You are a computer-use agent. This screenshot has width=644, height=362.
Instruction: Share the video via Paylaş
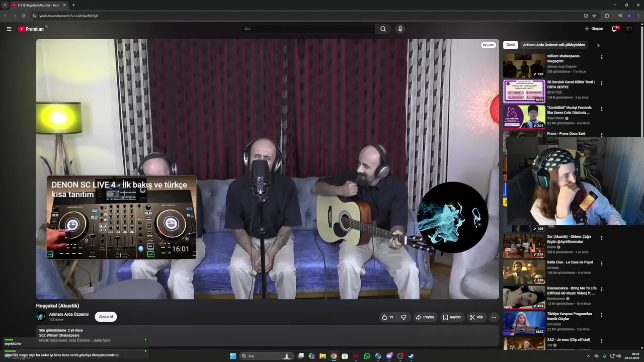pos(425,317)
